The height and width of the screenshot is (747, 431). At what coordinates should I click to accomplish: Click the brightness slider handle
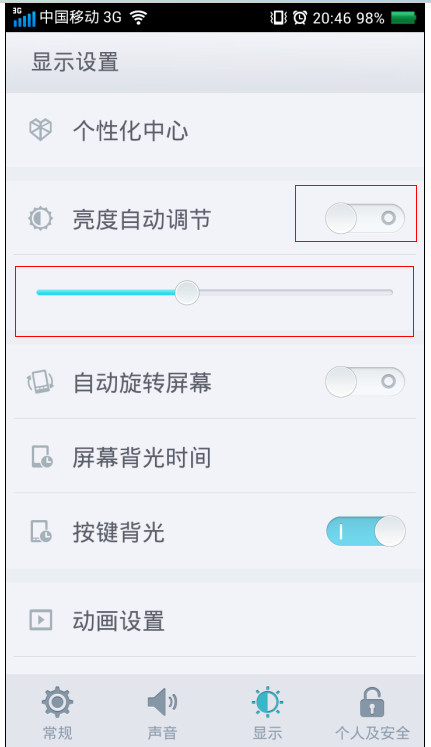[x=187, y=293]
